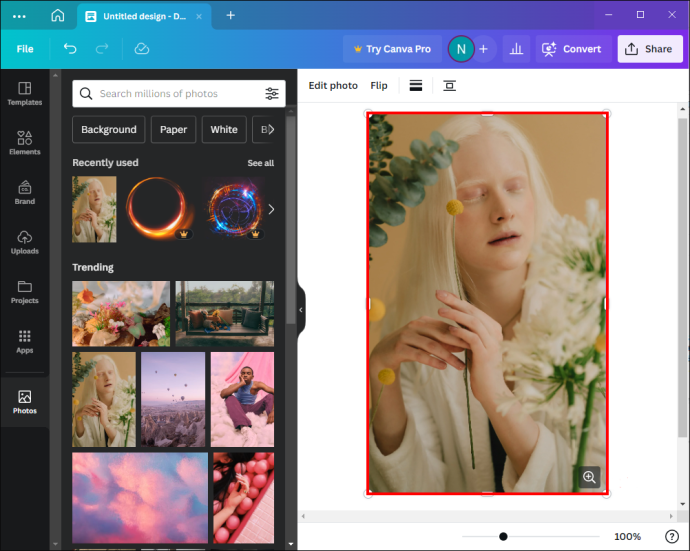Adjust the zoom slider handle

(x=503, y=536)
